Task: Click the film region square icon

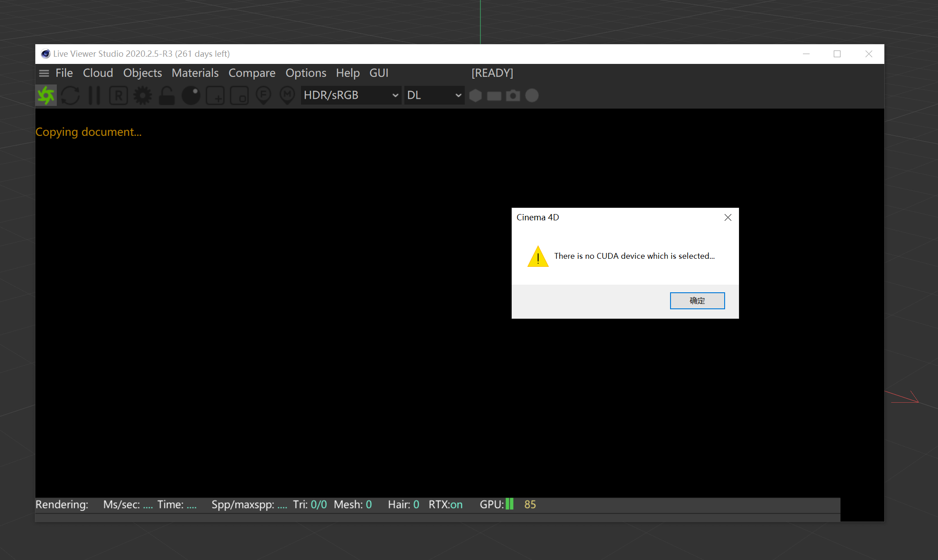Action: pos(239,96)
